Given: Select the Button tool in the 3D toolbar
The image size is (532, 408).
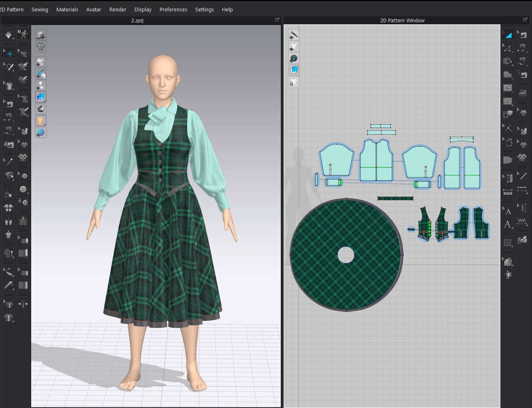Looking at the screenshot, I should 23,189.
